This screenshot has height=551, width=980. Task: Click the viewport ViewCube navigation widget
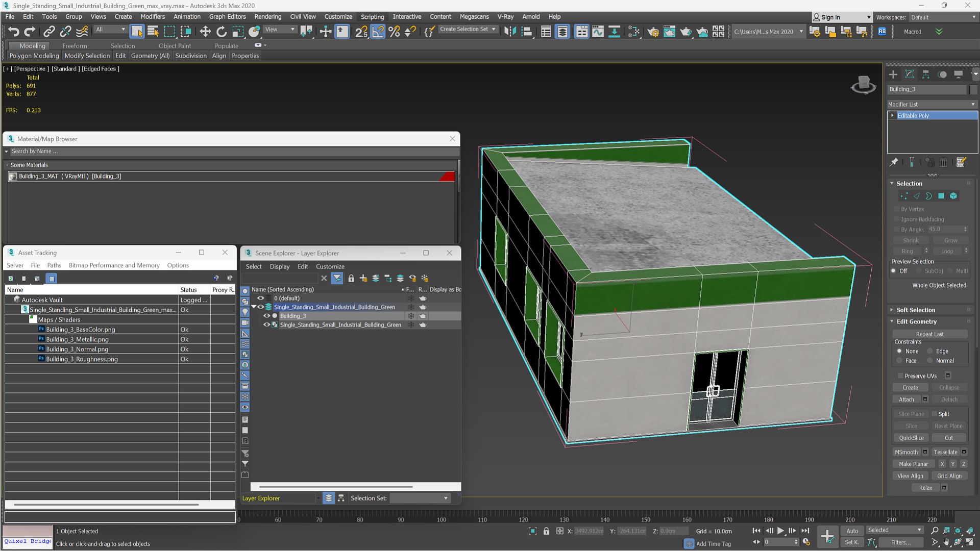point(863,85)
